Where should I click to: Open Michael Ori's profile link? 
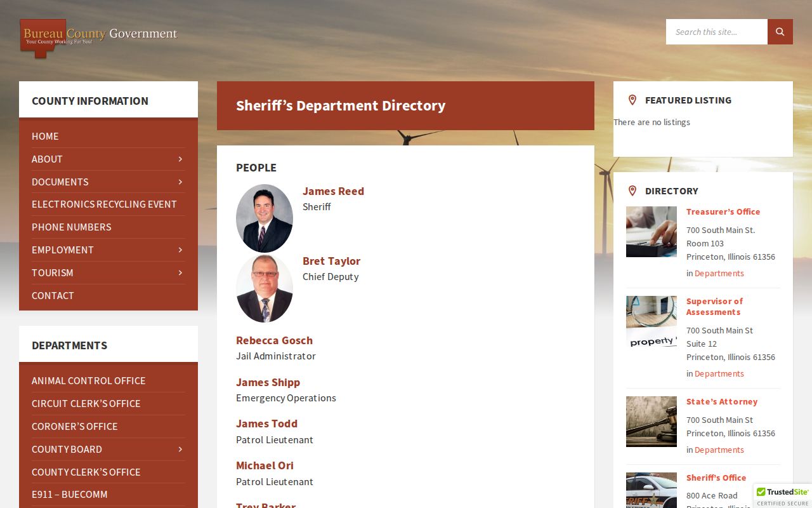tap(265, 465)
